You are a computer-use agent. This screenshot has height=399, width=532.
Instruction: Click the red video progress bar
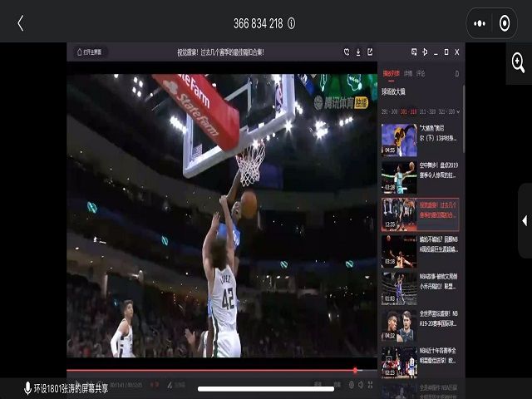[x=216, y=371]
